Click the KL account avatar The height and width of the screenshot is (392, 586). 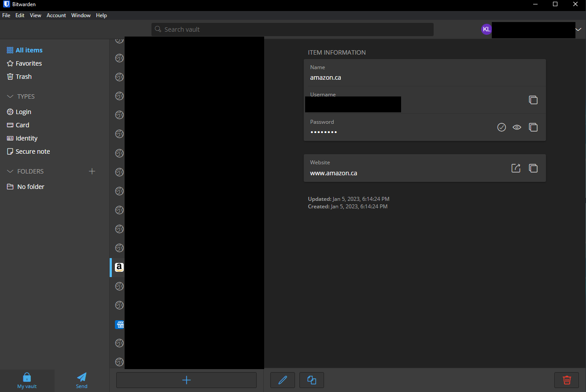(x=486, y=29)
